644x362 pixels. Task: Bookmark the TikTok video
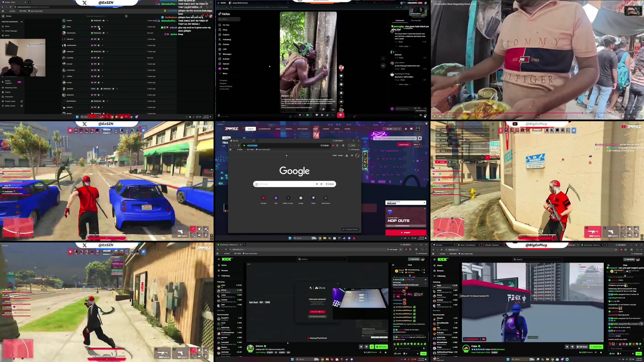click(341, 93)
